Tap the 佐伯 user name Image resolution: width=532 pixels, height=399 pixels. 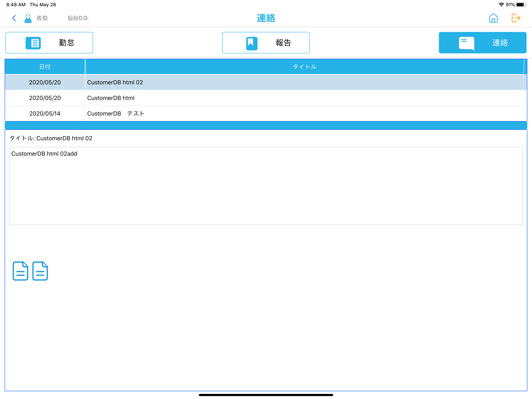42,18
